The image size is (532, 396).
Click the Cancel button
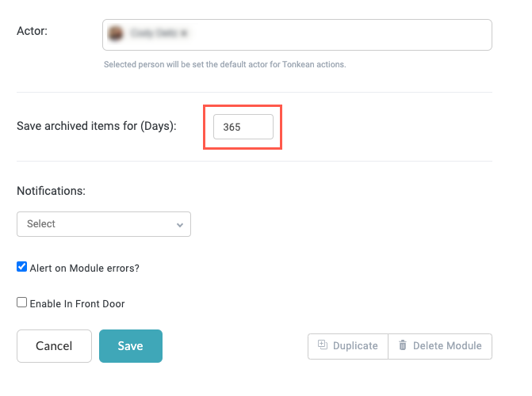point(54,346)
